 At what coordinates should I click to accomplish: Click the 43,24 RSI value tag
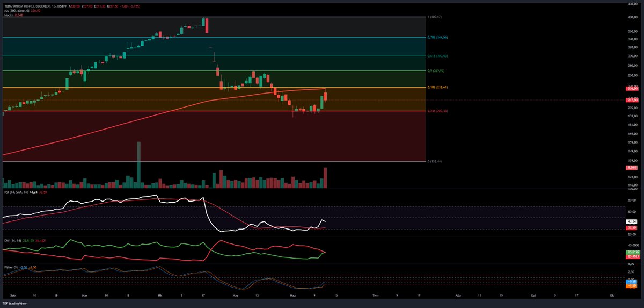632,221
